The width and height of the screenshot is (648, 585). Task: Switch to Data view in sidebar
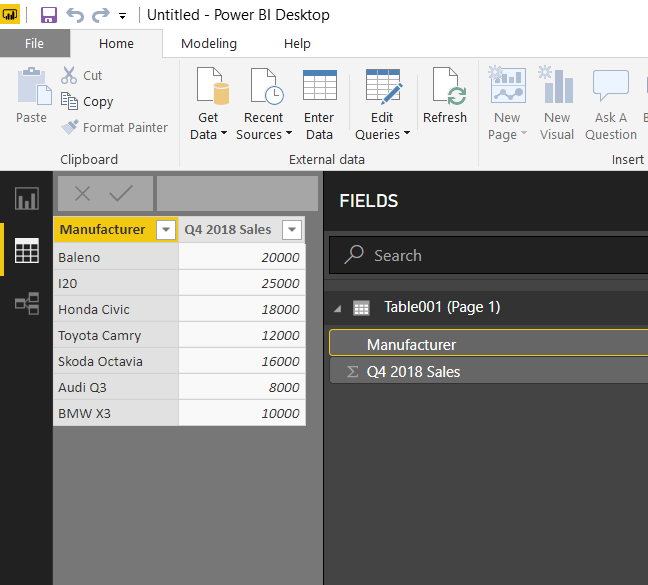[x=27, y=250]
